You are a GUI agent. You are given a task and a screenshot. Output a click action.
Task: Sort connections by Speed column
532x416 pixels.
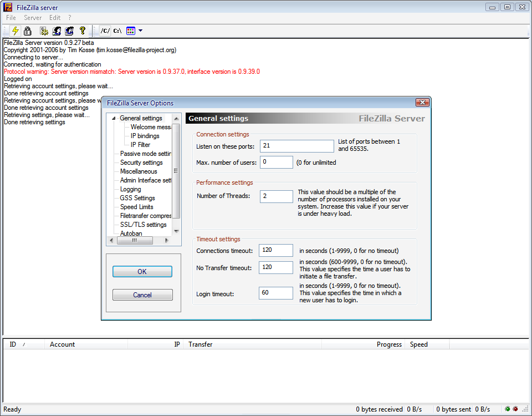(427, 344)
